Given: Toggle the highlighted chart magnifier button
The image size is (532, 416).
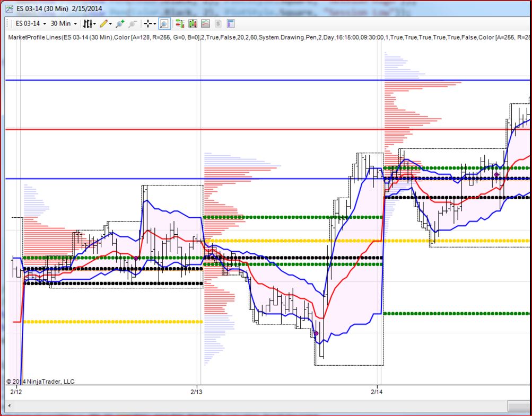Looking at the screenshot, I should click(164, 24).
